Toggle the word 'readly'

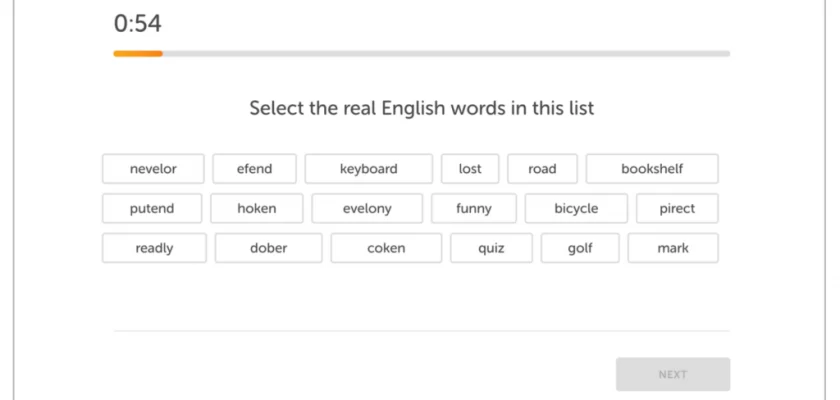pyautogui.click(x=154, y=248)
